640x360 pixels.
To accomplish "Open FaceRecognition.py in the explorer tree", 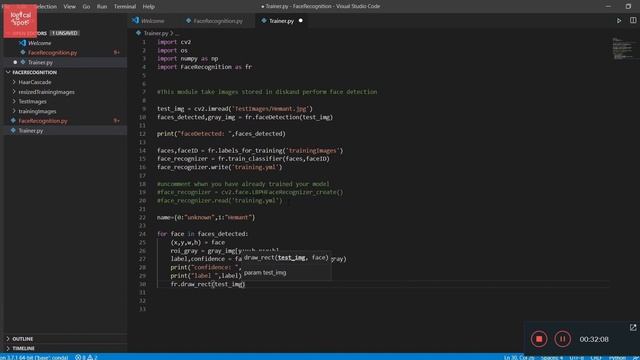I will (x=43, y=121).
